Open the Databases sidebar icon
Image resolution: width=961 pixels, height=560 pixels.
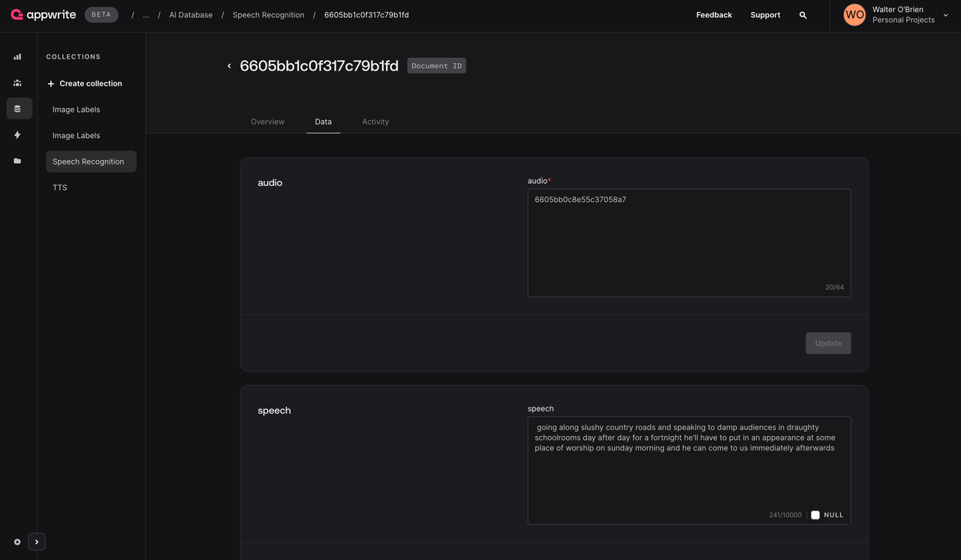click(x=20, y=109)
